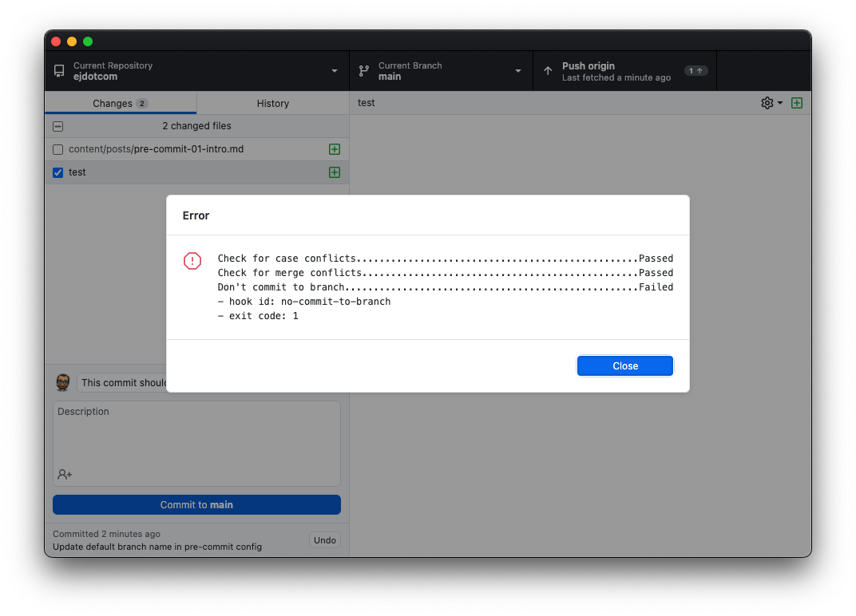Check the pre-commit-01-intro.md file checkbox
Image resolution: width=856 pixels, height=616 pixels.
(x=58, y=149)
